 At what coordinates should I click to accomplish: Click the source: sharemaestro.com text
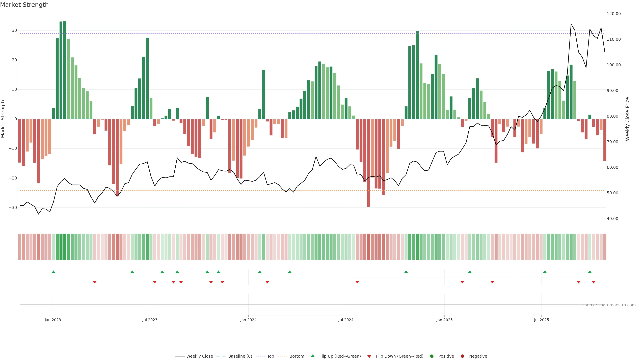(609, 305)
